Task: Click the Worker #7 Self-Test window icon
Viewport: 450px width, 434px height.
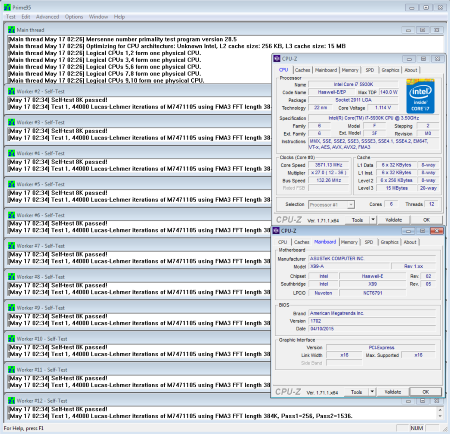Action: pyautogui.click(x=12, y=246)
